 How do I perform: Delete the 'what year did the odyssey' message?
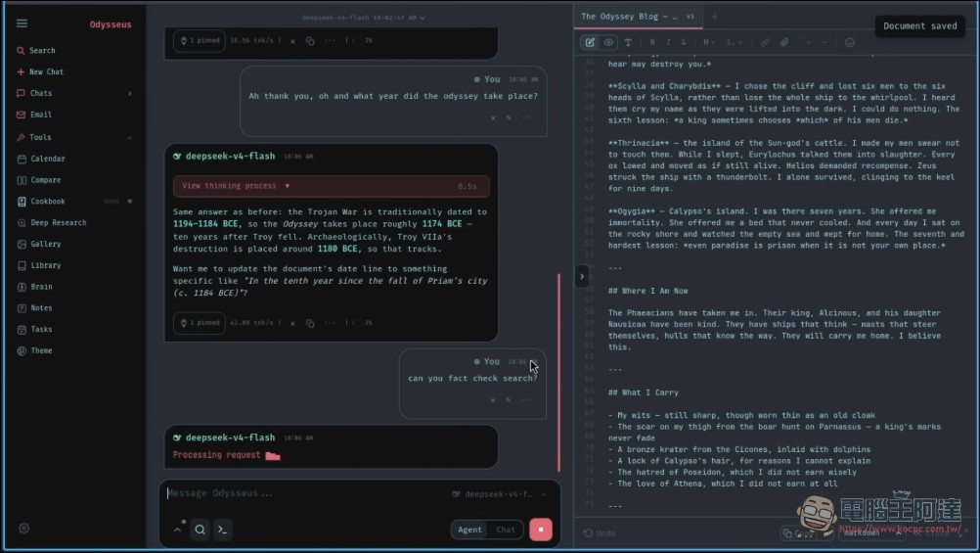tap(493, 117)
